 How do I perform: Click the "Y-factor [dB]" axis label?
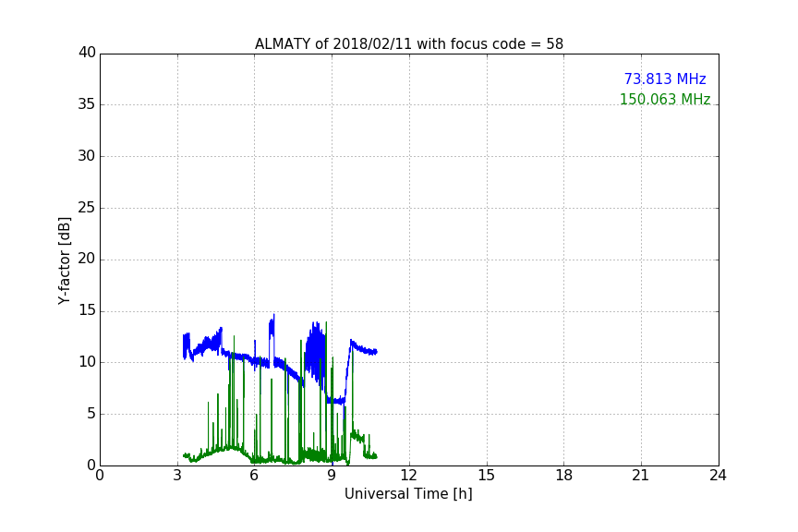coord(64,260)
